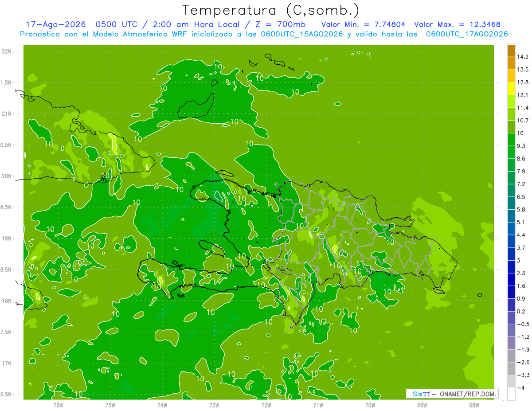Click the white color bar segment below -4
Image resolution: width=532 pixels, height=411 pixels.
(x=511, y=394)
